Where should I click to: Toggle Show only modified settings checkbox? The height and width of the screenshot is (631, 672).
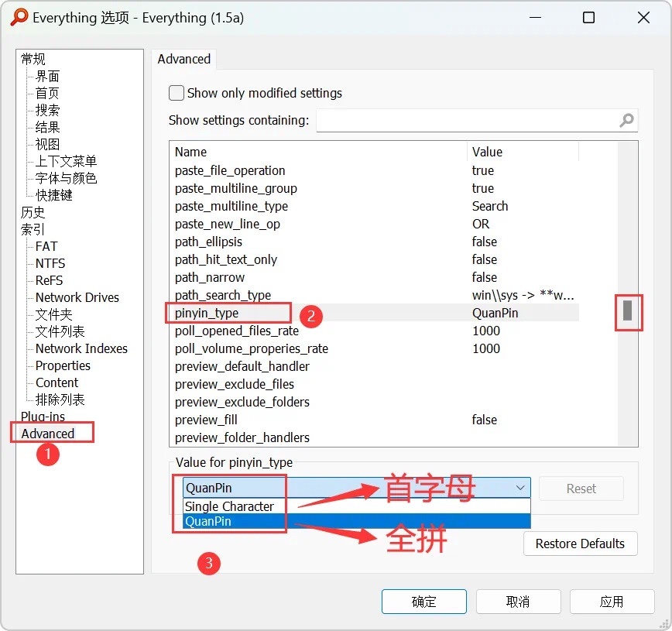click(x=177, y=93)
